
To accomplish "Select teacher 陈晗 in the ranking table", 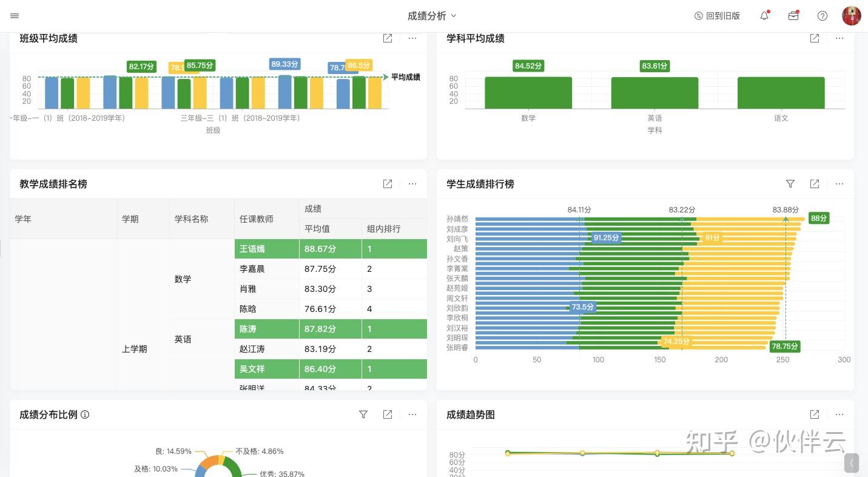I will click(x=267, y=309).
